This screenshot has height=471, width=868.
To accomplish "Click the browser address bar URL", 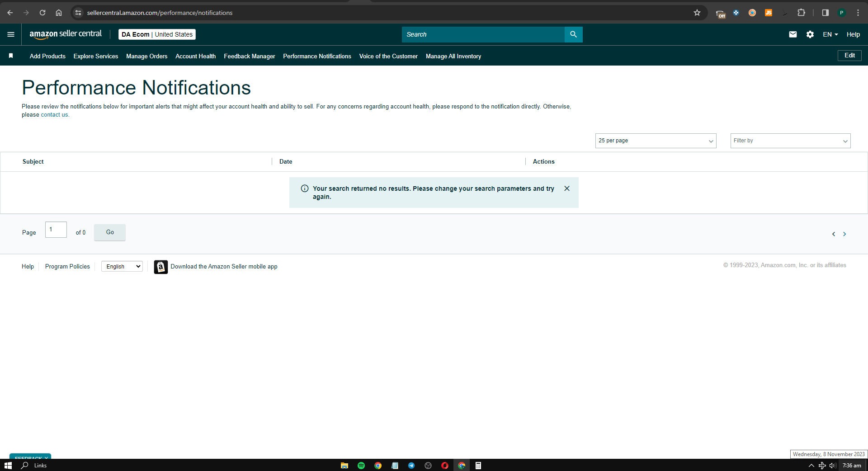I will (x=160, y=13).
